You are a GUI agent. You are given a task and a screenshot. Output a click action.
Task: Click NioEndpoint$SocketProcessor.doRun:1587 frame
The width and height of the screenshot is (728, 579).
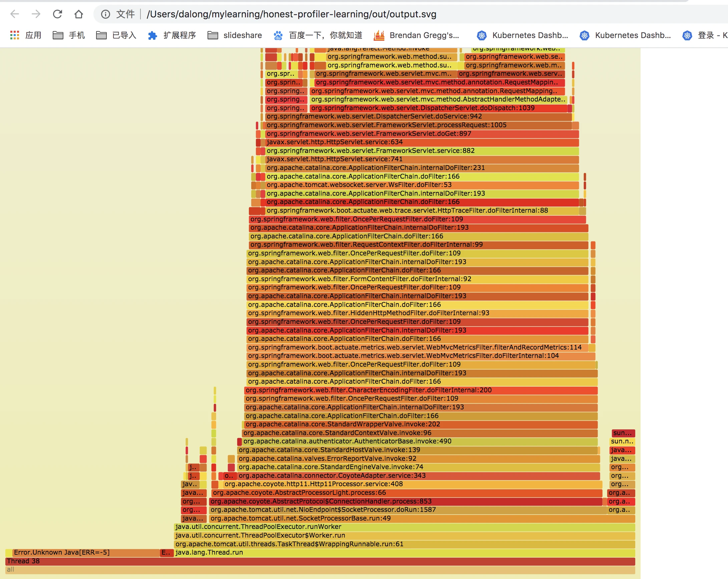pos(408,510)
